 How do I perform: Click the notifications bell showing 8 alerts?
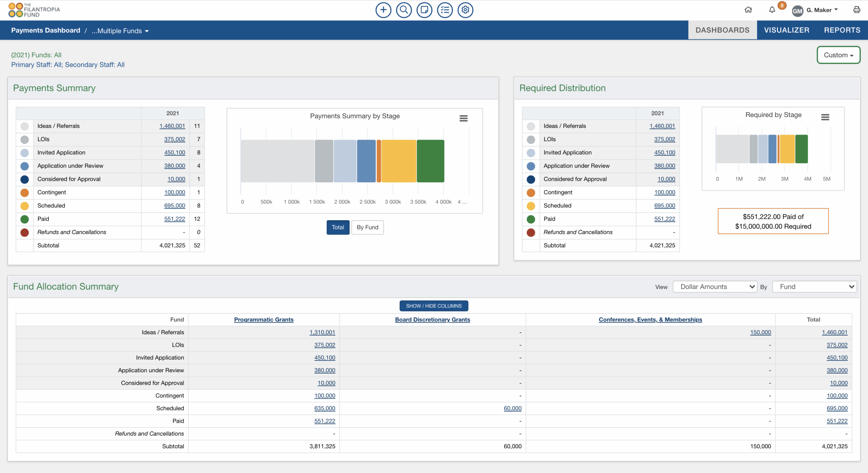point(772,10)
